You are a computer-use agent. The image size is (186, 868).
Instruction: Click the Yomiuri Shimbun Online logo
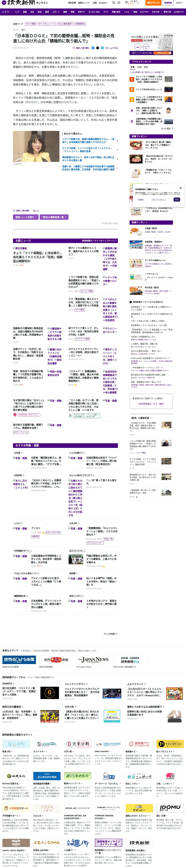click(x=24, y=3)
